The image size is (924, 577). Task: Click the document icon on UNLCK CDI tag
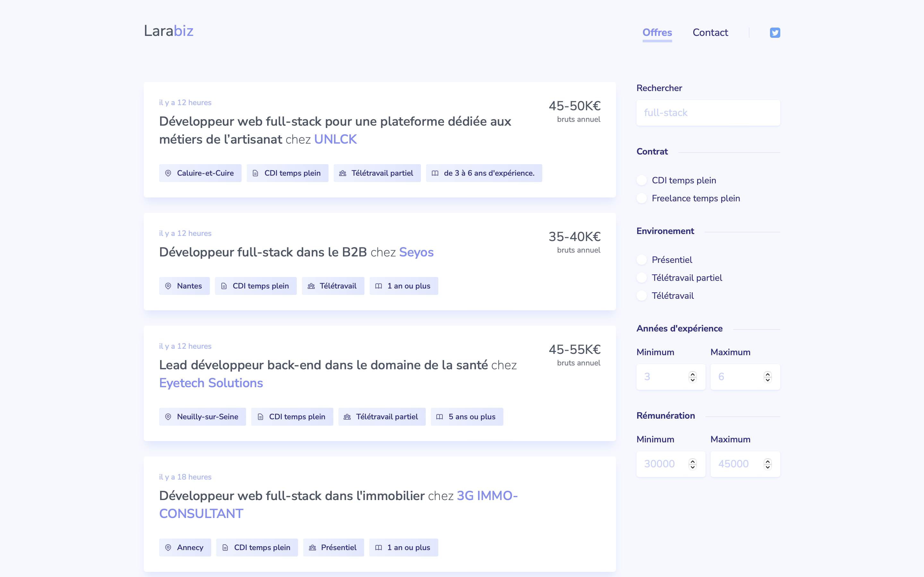(x=255, y=173)
